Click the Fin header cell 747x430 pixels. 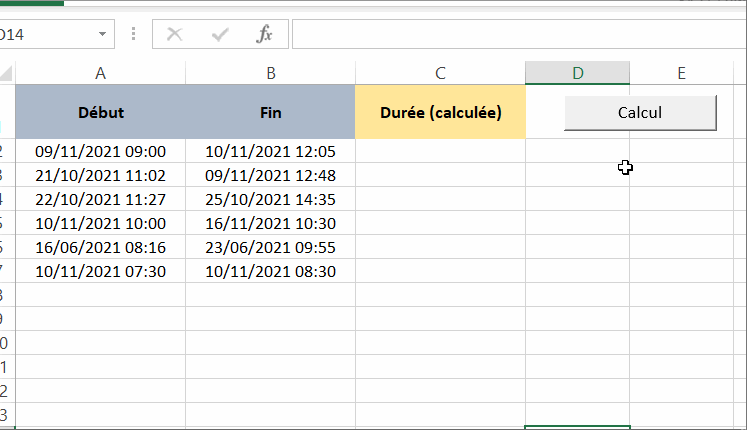tap(270, 112)
